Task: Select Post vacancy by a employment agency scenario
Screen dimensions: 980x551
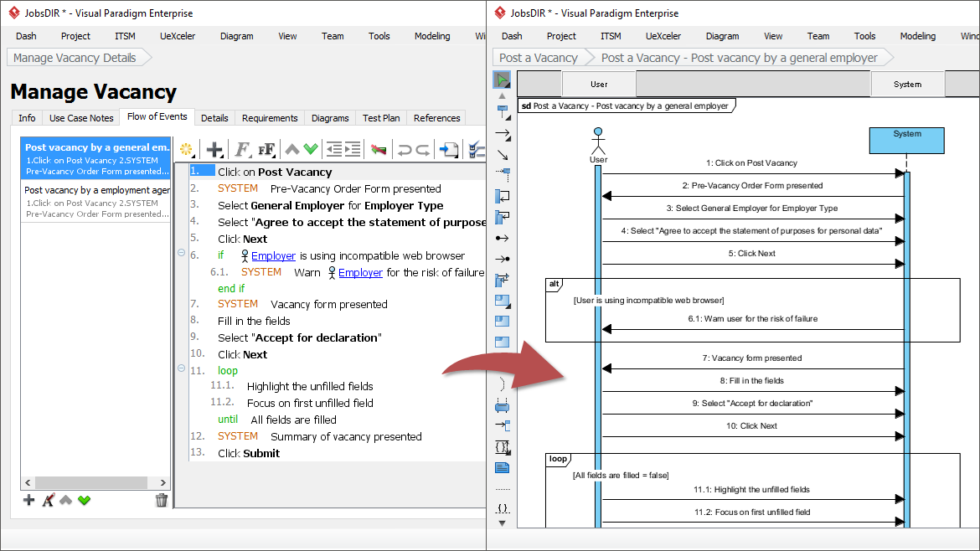Action: [x=95, y=201]
